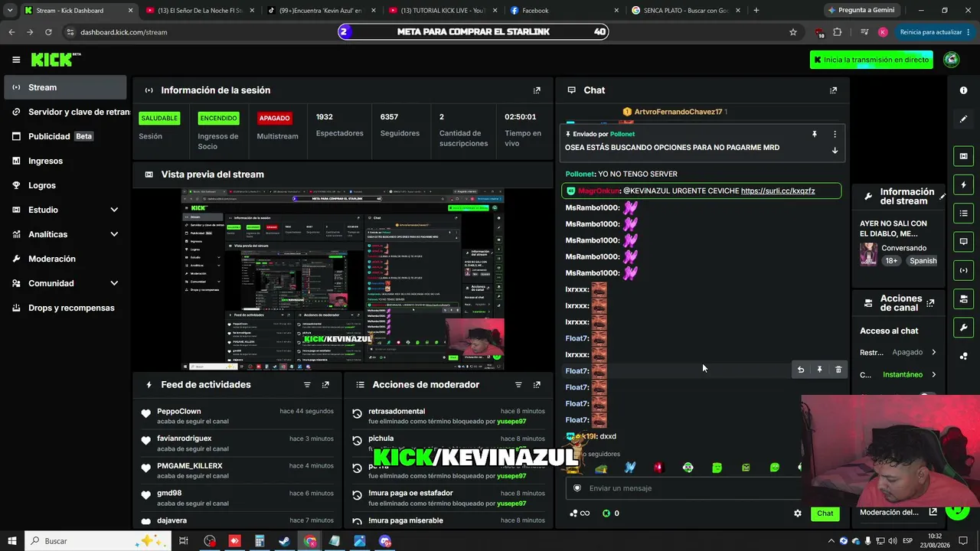Open the Instantáneo chat mode setting
Image resolution: width=980 pixels, height=551 pixels.
(898, 375)
